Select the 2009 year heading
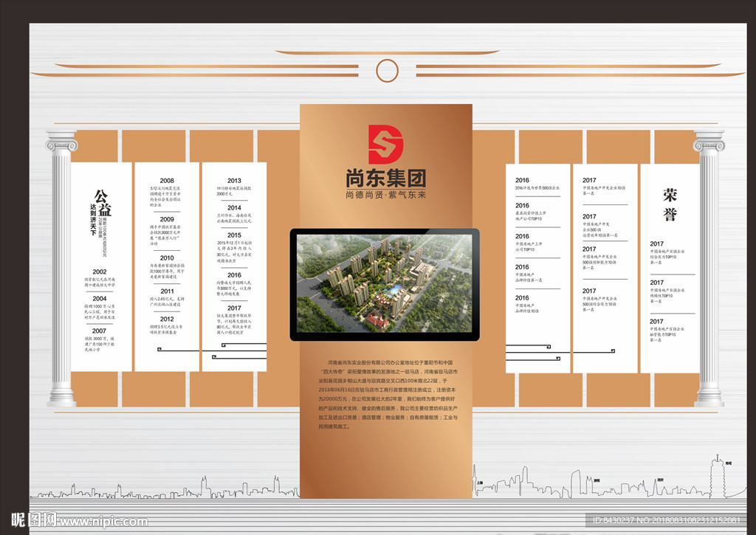Screen dimensions: 756x535 167,219
